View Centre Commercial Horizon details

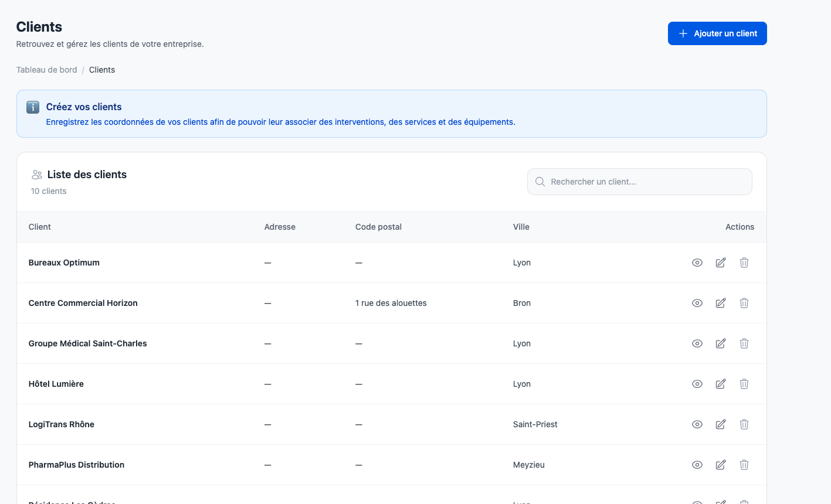coord(697,303)
